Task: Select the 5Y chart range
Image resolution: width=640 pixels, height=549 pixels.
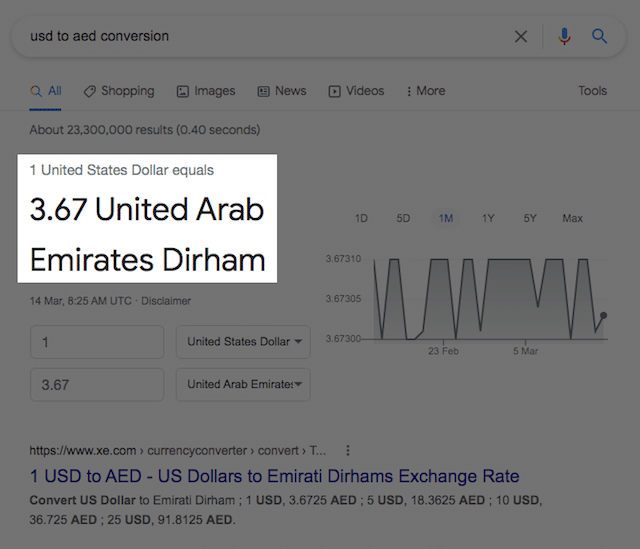Action: coord(530,218)
